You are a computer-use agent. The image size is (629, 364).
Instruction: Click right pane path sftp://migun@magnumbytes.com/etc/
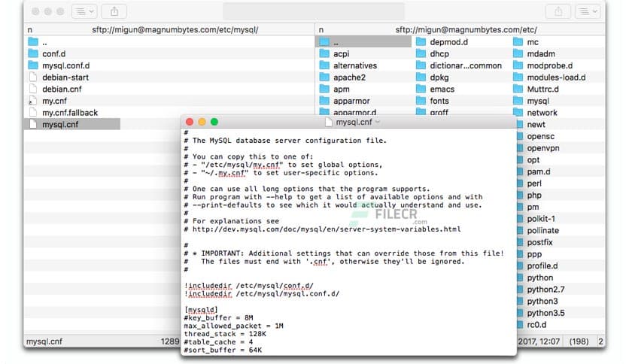[x=466, y=29]
